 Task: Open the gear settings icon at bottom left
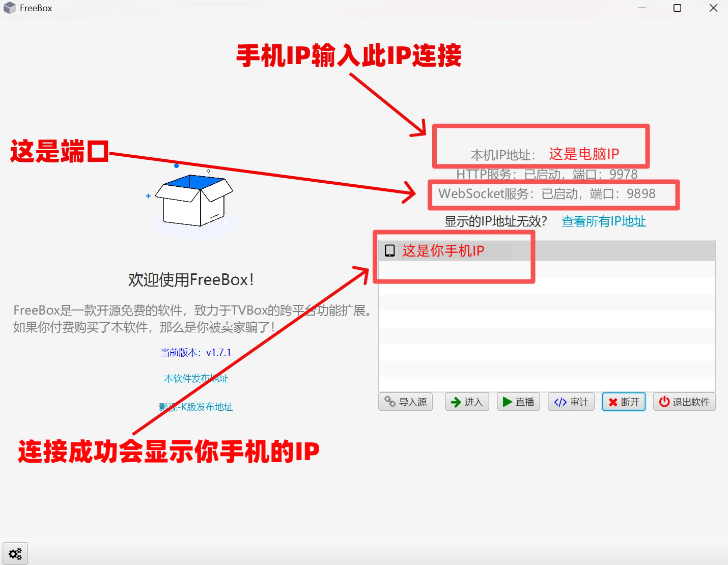(x=15, y=554)
